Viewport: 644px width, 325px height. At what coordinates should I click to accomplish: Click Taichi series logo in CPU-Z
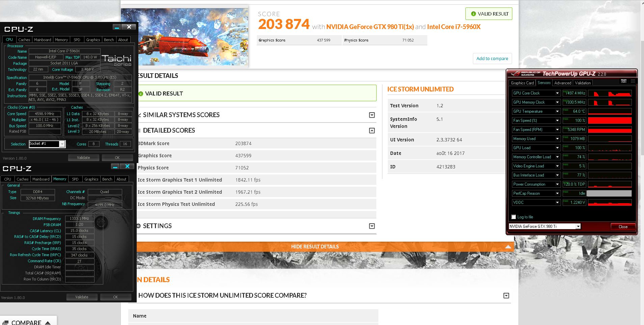tap(116, 60)
